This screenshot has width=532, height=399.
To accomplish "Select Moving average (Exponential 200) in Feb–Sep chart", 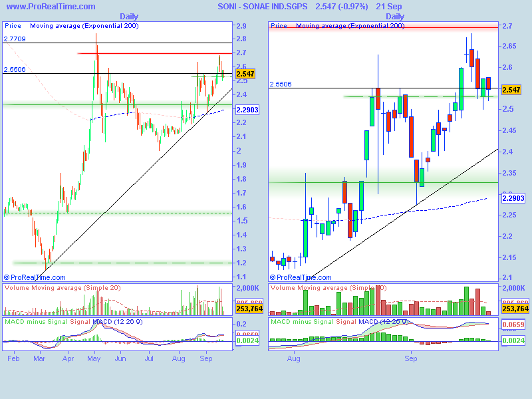I will coord(84,26).
